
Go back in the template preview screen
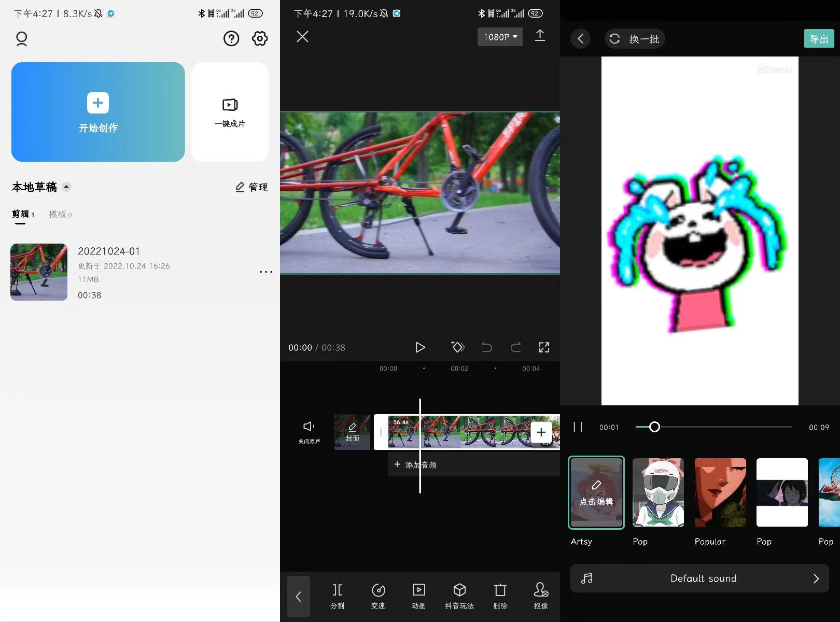coord(580,39)
